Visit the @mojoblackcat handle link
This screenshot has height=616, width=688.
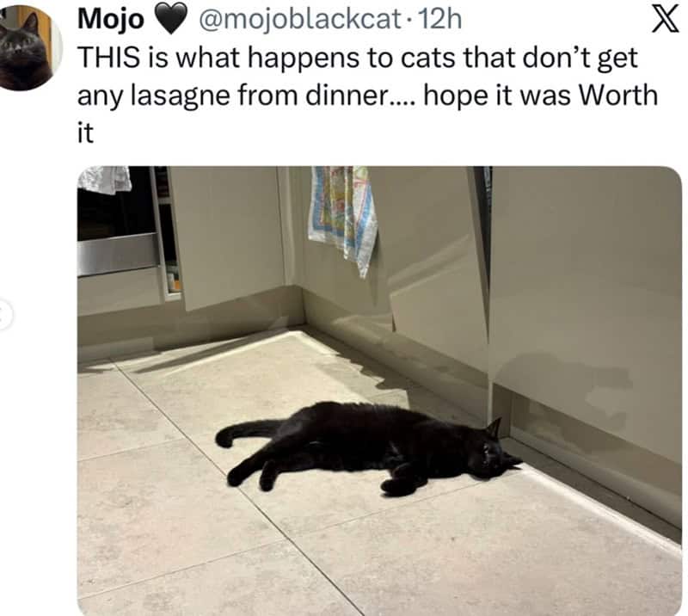pyautogui.click(x=300, y=20)
